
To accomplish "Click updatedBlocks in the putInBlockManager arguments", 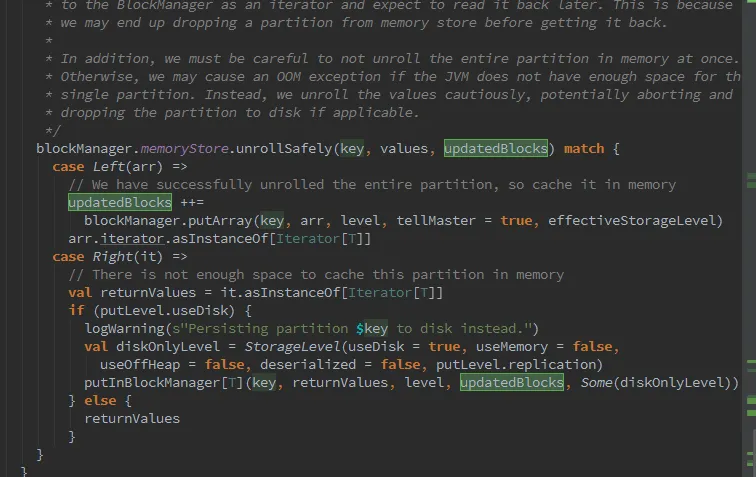I will 512,383.
